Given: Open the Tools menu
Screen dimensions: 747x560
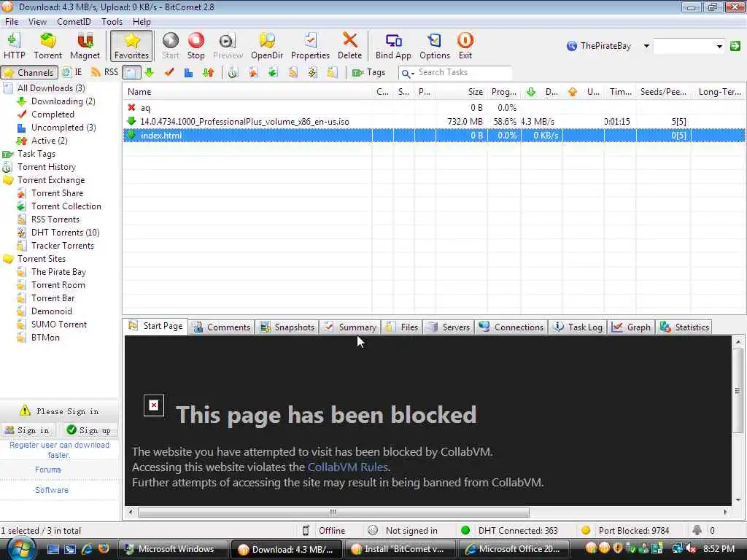Looking at the screenshot, I should [112, 22].
